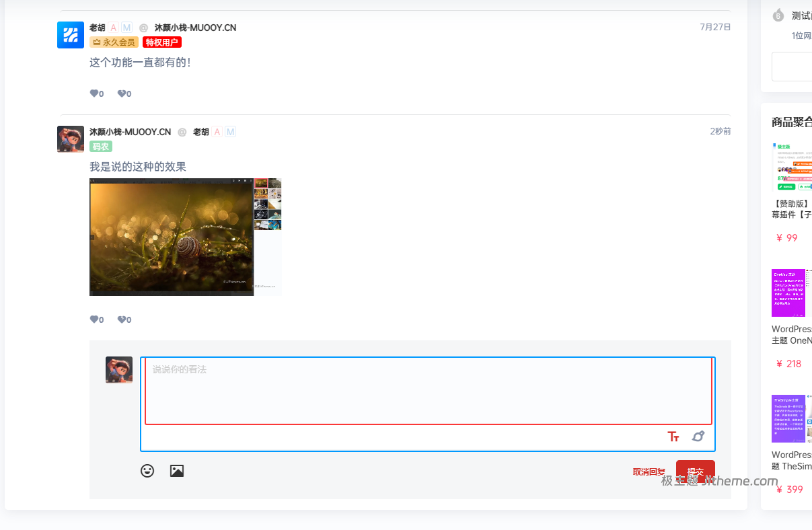Viewport: 812px width, 530px height.
Task: Click the ¥ 399 price
Action: (x=789, y=490)
